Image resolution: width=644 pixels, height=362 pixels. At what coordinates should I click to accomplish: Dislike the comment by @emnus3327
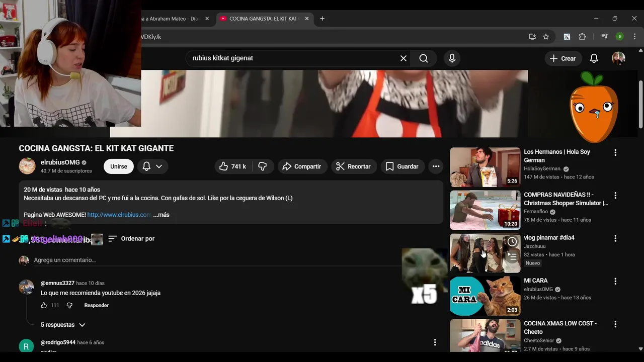coord(69,305)
